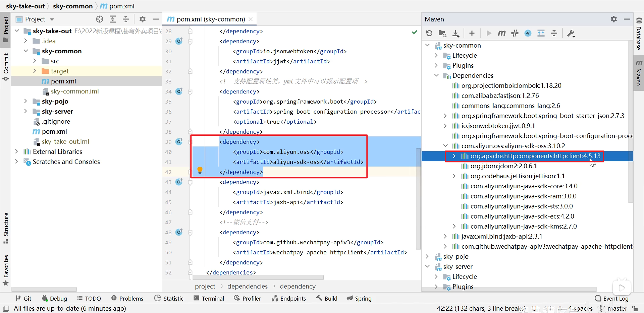Open the Endpoints tool window

point(289,298)
